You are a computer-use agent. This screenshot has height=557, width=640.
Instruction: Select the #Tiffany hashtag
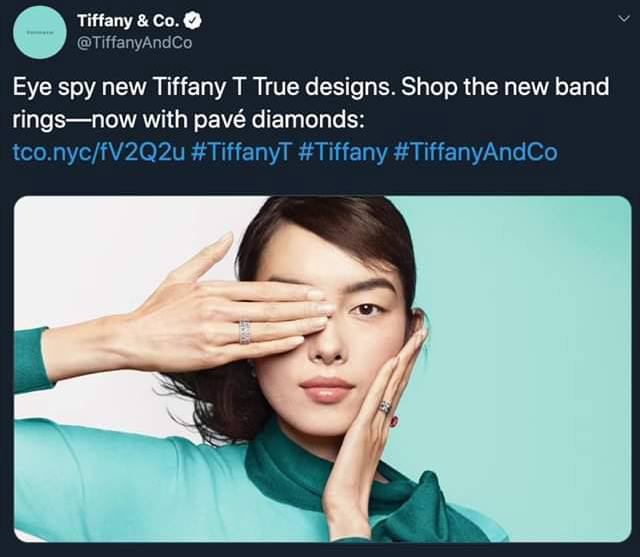pyautogui.click(x=342, y=152)
